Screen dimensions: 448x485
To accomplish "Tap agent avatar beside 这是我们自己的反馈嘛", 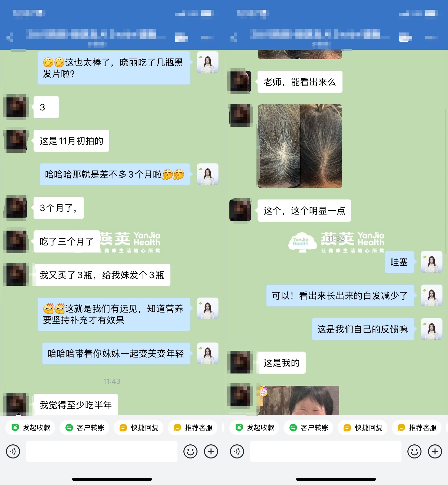I will tap(432, 329).
